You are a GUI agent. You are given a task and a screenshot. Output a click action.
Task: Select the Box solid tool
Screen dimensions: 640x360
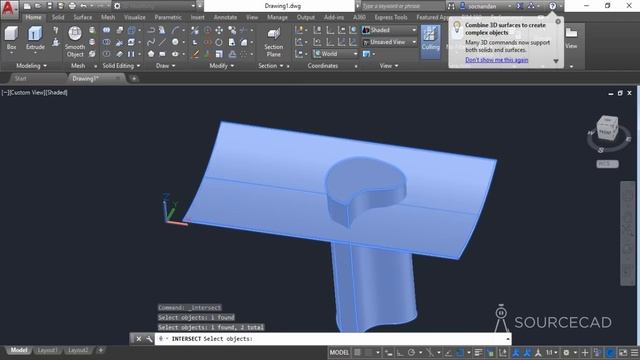(x=11, y=38)
